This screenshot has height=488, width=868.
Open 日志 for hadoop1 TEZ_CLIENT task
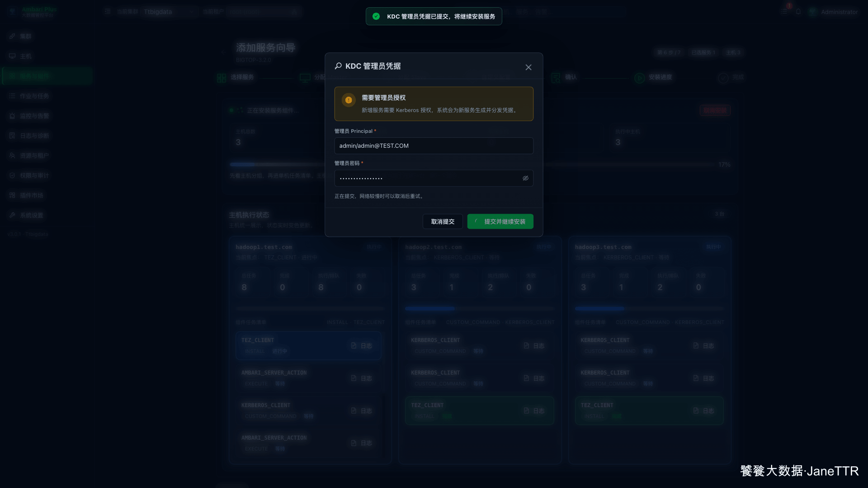(362, 346)
